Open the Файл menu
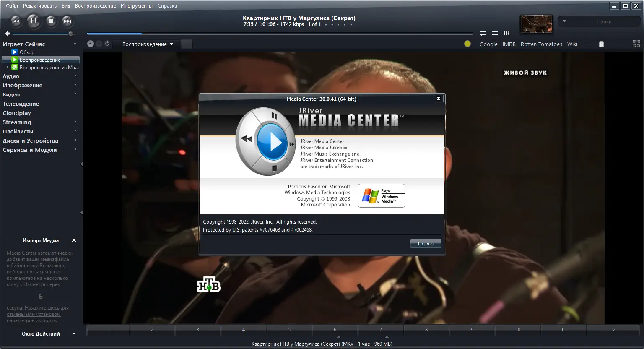This screenshot has height=349, width=644. click(12, 6)
